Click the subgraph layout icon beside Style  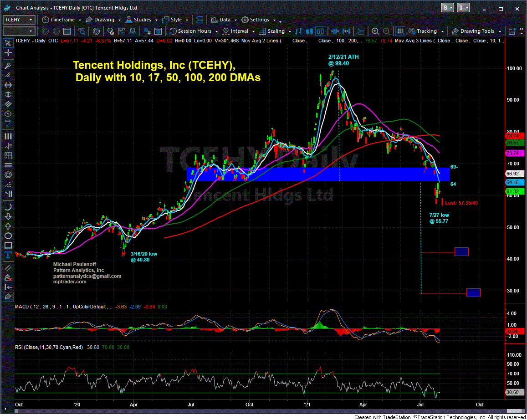[x=200, y=20]
